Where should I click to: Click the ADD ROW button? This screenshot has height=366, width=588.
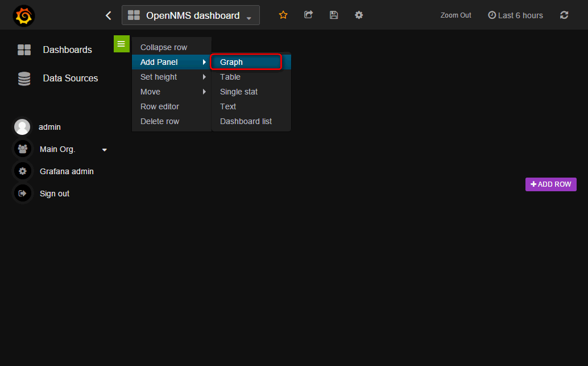[x=550, y=184]
